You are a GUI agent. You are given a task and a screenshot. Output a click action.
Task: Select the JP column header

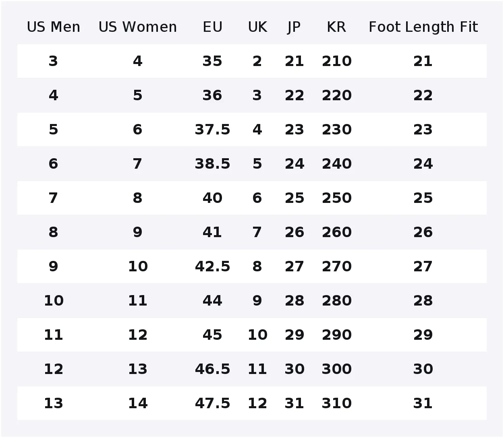tap(294, 27)
